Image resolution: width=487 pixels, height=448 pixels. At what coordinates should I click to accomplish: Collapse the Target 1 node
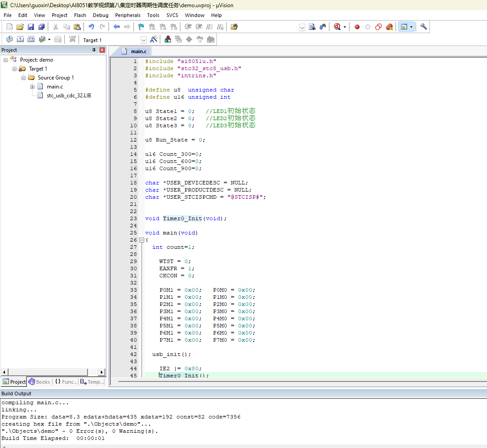[x=14, y=69]
